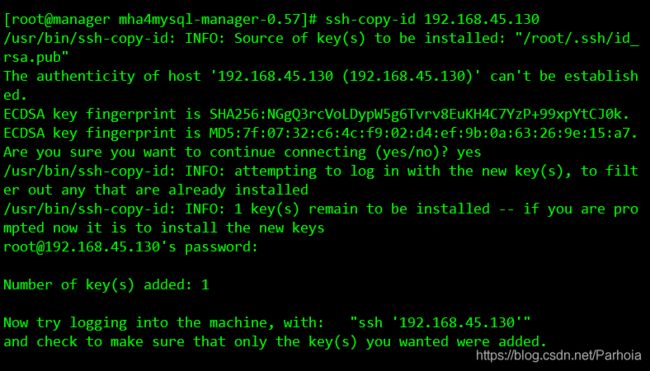The image size is (650, 371).
Task: Click the "mpted now it is to install" line
Action: tap(164, 228)
